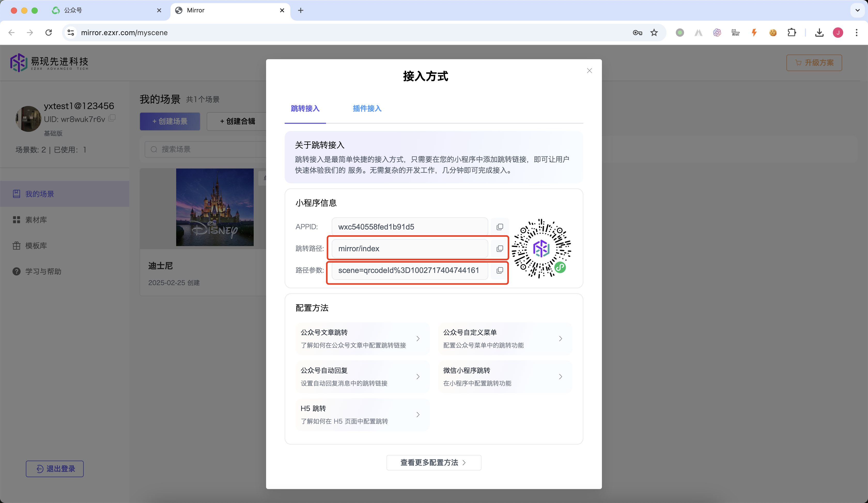Click the user avatar photo
The width and height of the screenshot is (868, 503).
tap(28, 119)
